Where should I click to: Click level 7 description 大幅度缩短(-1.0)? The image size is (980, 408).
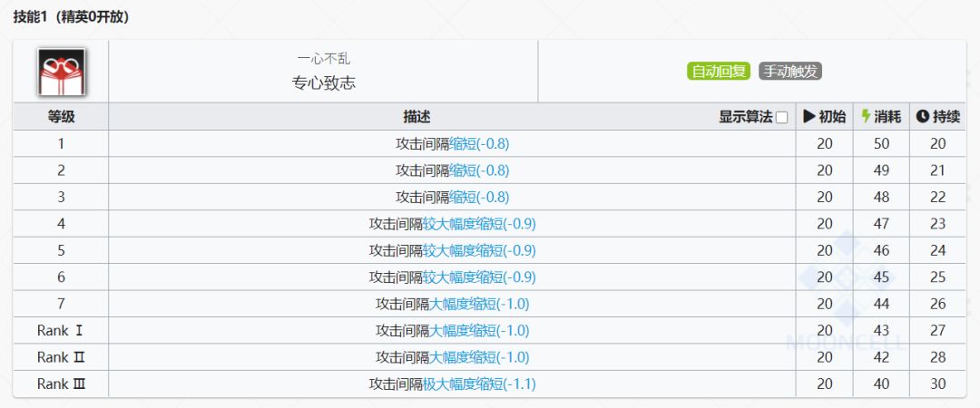(479, 304)
